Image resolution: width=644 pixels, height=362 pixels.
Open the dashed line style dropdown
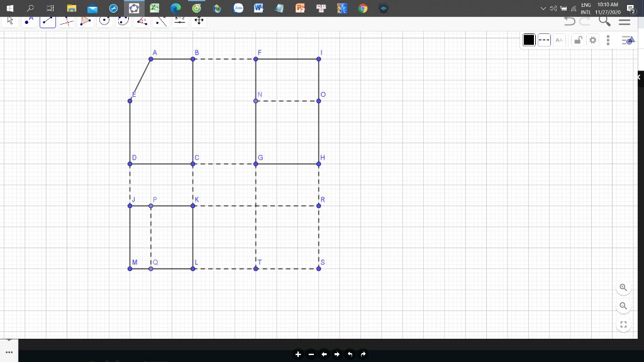[x=544, y=40]
